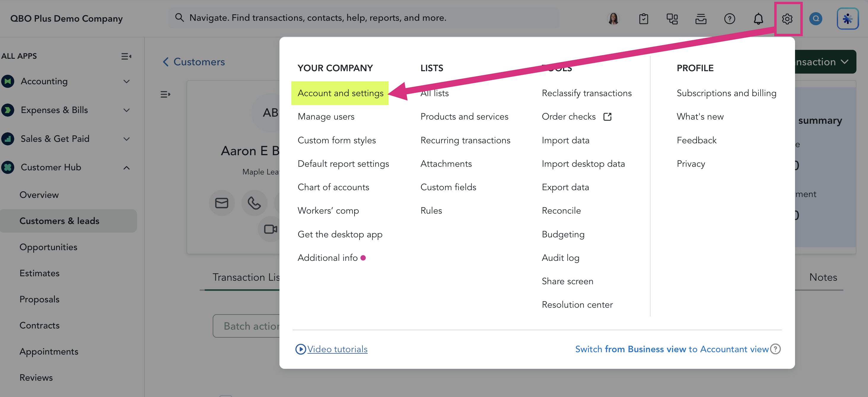Open Estimates in the sidebar
868x397 pixels.
(39, 273)
